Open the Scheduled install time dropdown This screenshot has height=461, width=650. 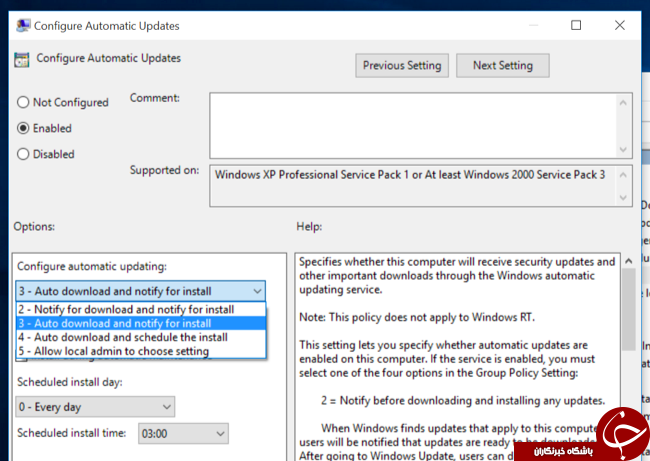click(183, 434)
